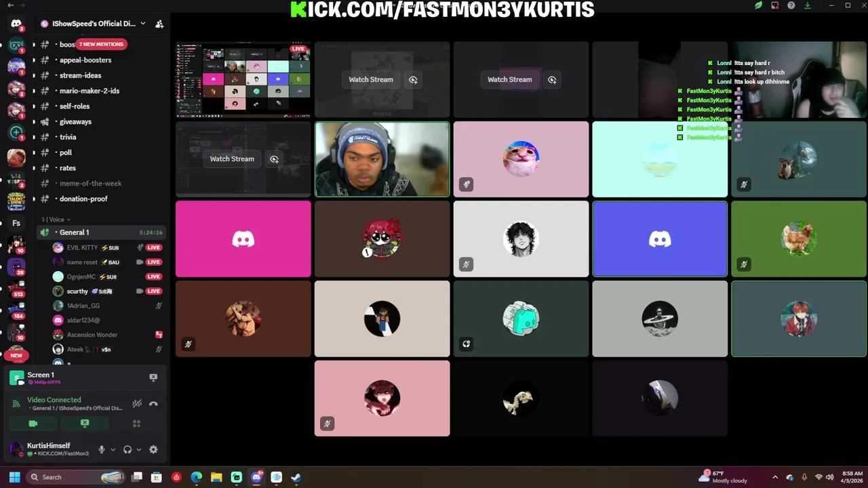Open Steam from the taskbar
The width and height of the screenshot is (868, 488).
pos(296,477)
